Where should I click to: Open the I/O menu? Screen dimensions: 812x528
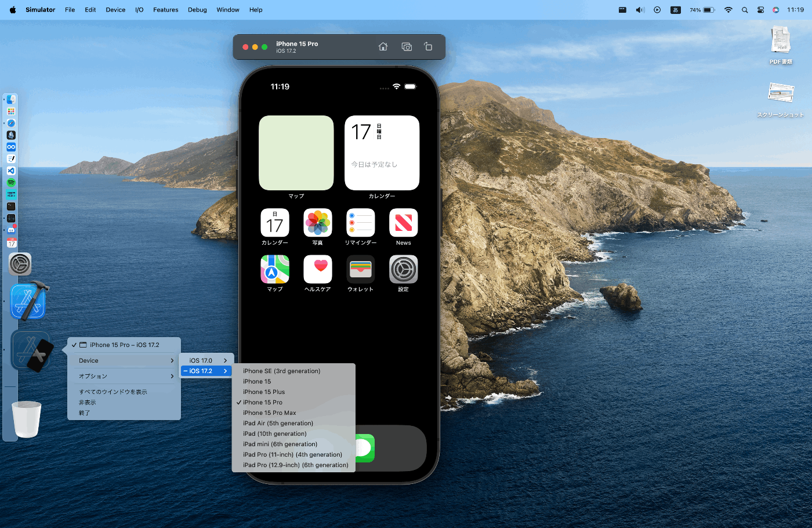point(139,10)
